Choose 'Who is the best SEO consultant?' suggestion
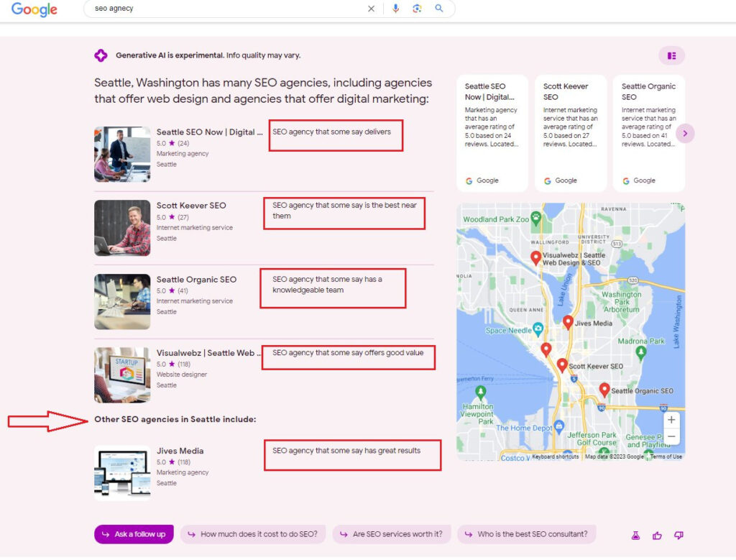Image resolution: width=736 pixels, height=560 pixels. click(x=526, y=534)
